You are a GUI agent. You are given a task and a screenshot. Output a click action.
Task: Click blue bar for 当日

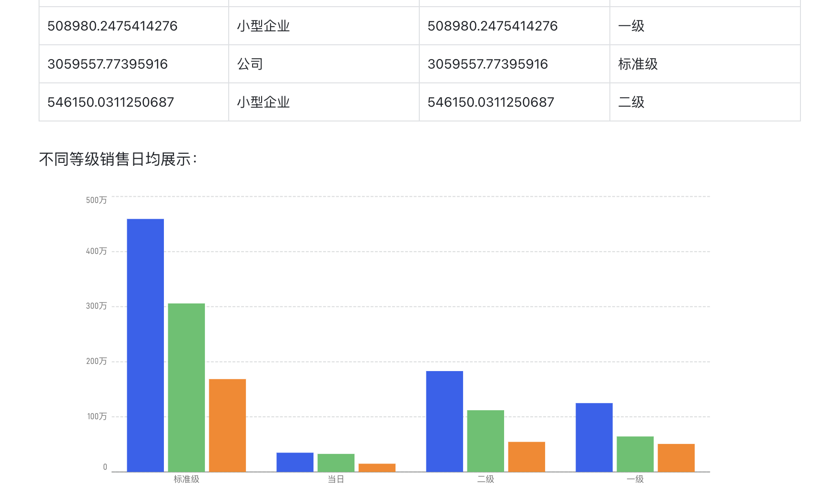(x=295, y=462)
